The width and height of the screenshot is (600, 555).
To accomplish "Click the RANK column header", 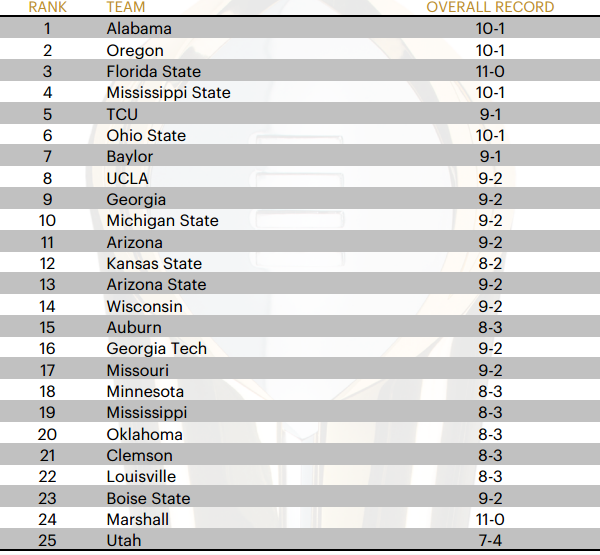I will point(47,8).
